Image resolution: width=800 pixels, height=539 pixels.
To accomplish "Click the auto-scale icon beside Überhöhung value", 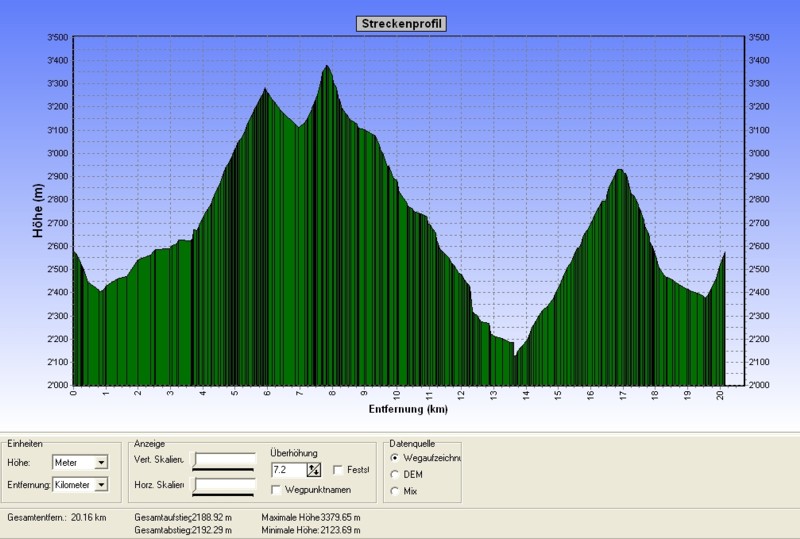I will (x=313, y=469).
